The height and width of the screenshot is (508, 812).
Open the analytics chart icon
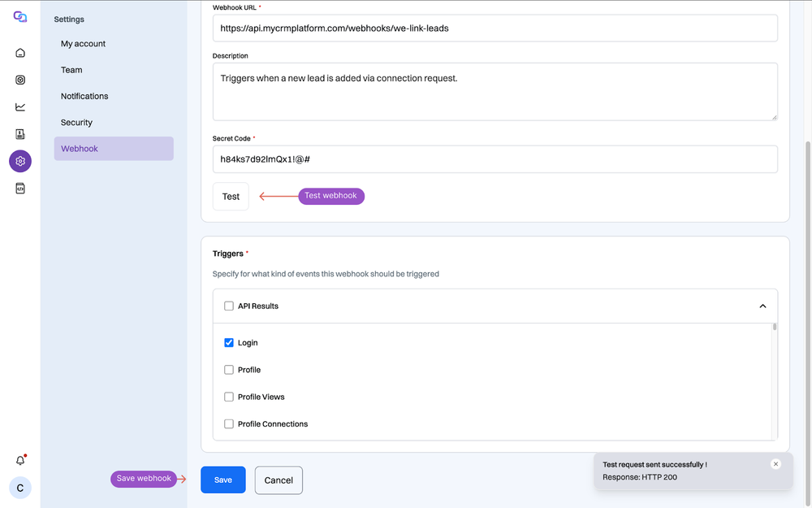coord(19,106)
